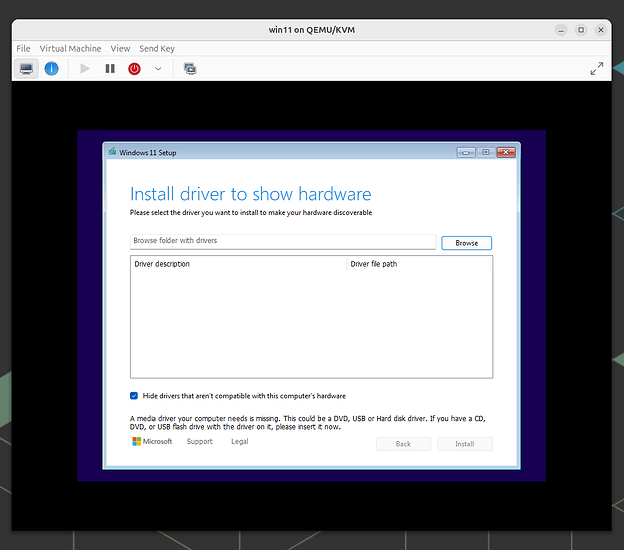This screenshot has width=624, height=550.
Task: Uncheck Hide drivers that aren't compatible
Action: [134, 396]
